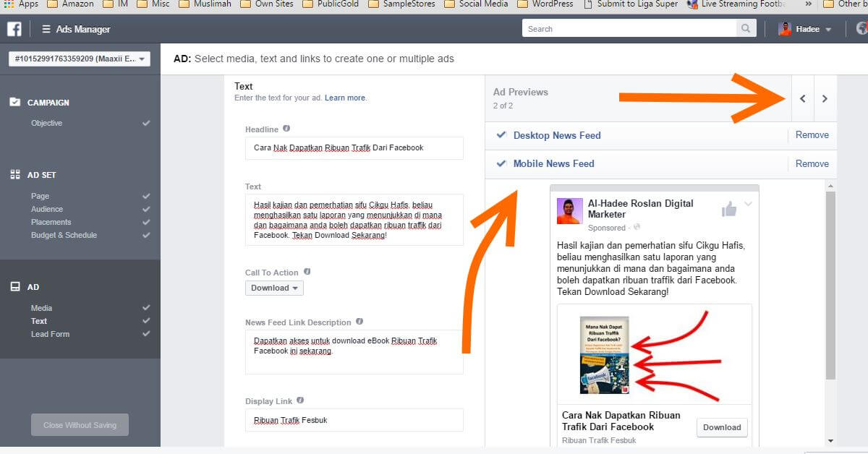Image resolution: width=868 pixels, height=454 pixels.
Task: Click the globe notifications icon
Action: coord(861,29)
